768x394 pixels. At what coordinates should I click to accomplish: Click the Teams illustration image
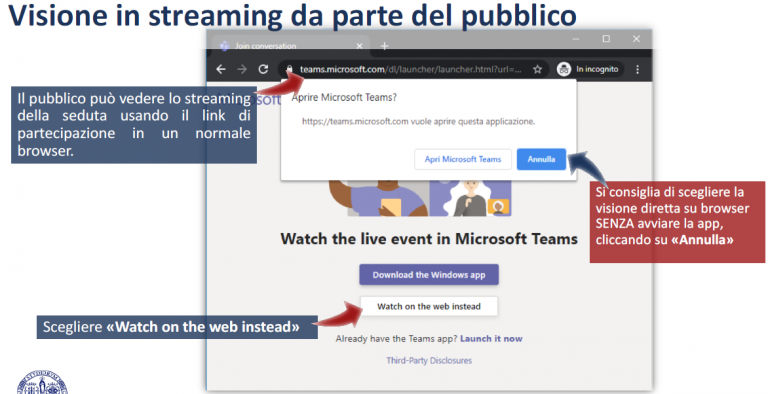421,198
